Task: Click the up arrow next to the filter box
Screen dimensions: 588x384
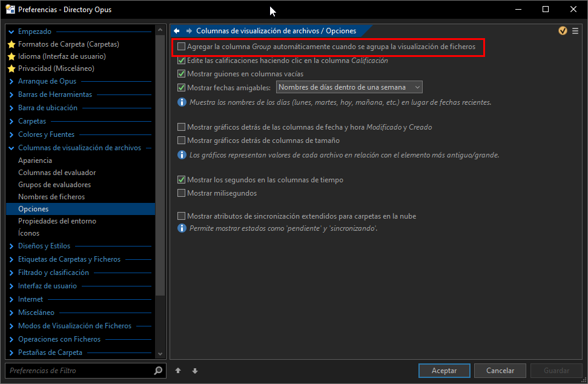Action: [x=178, y=371]
